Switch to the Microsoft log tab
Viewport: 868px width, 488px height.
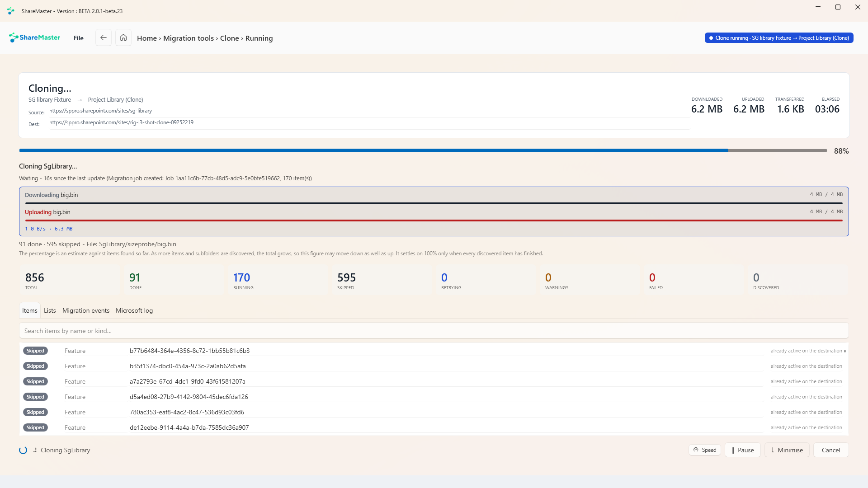(134, 310)
